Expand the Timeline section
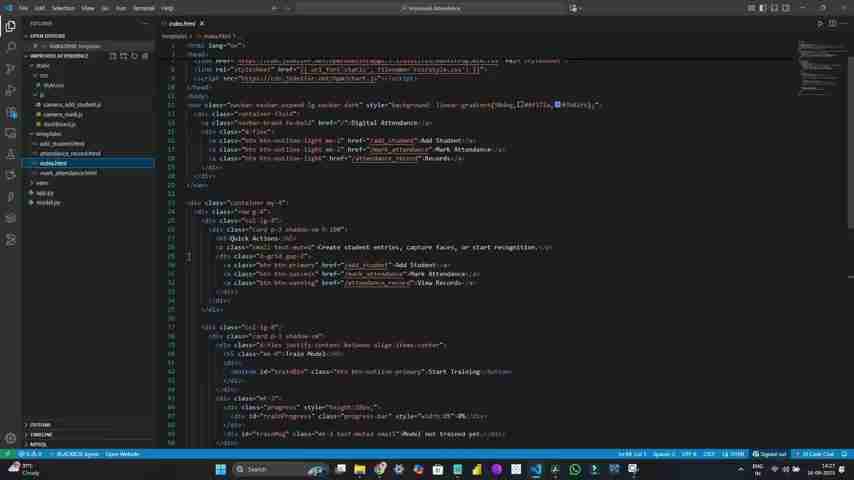854x480 pixels. (41, 435)
